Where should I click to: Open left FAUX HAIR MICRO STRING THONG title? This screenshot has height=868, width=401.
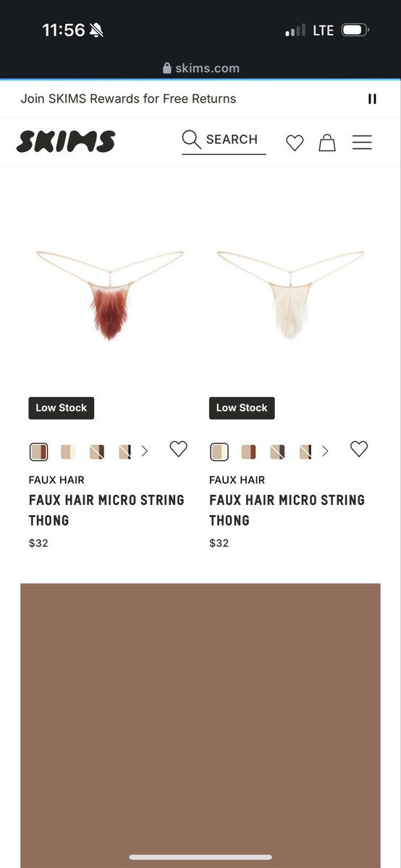(106, 510)
